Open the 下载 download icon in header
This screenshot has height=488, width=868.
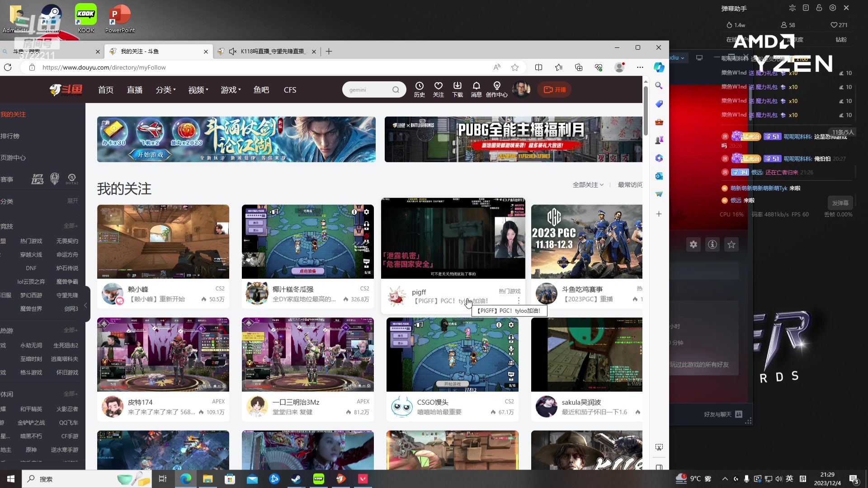(458, 89)
